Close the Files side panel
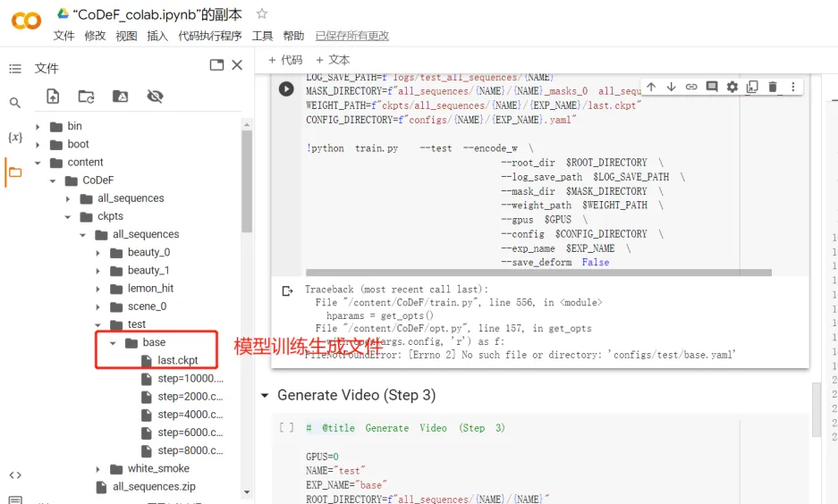 237,65
